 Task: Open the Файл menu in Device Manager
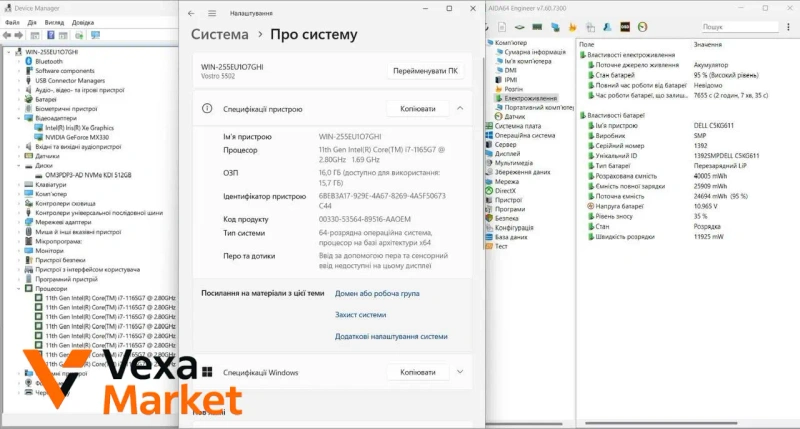12,22
